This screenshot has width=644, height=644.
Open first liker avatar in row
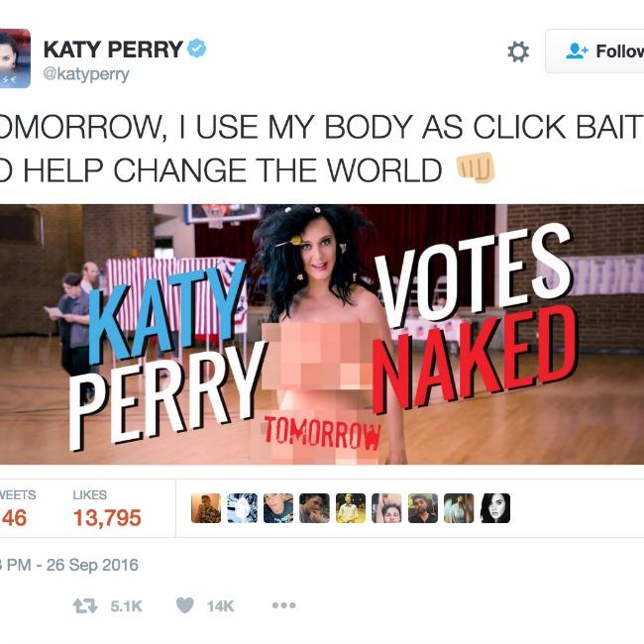tap(206, 508)
